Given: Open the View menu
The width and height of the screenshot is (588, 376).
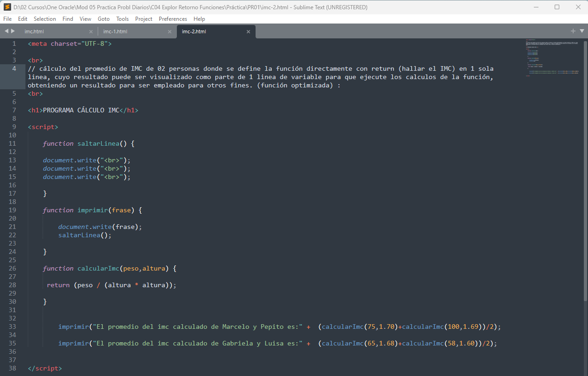Looking at the screenshot, I should coord(85,19).
